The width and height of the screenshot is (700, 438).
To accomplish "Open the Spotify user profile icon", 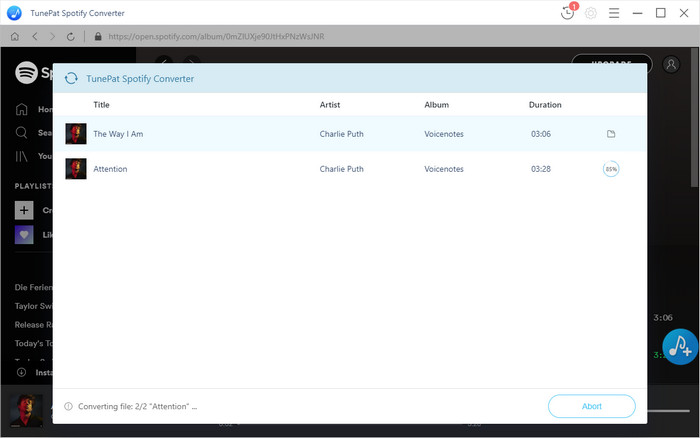I will point(671,65).
